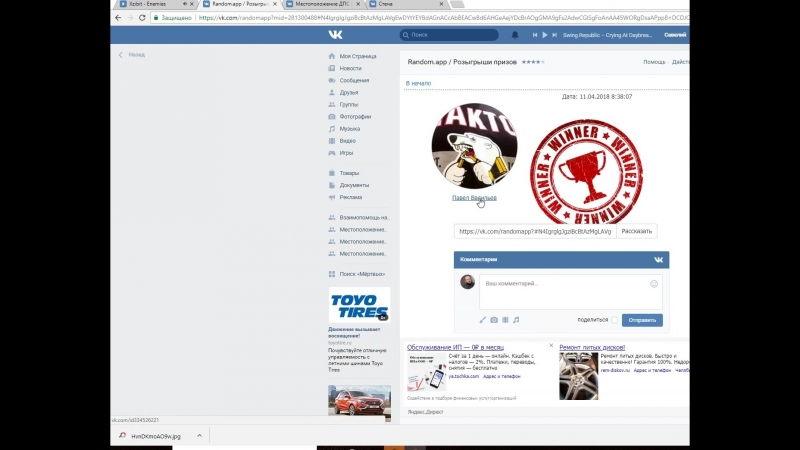Screen dimensions: 800x450
Task: Open Музыка in sidebar
Action: (x=349, y=129)
